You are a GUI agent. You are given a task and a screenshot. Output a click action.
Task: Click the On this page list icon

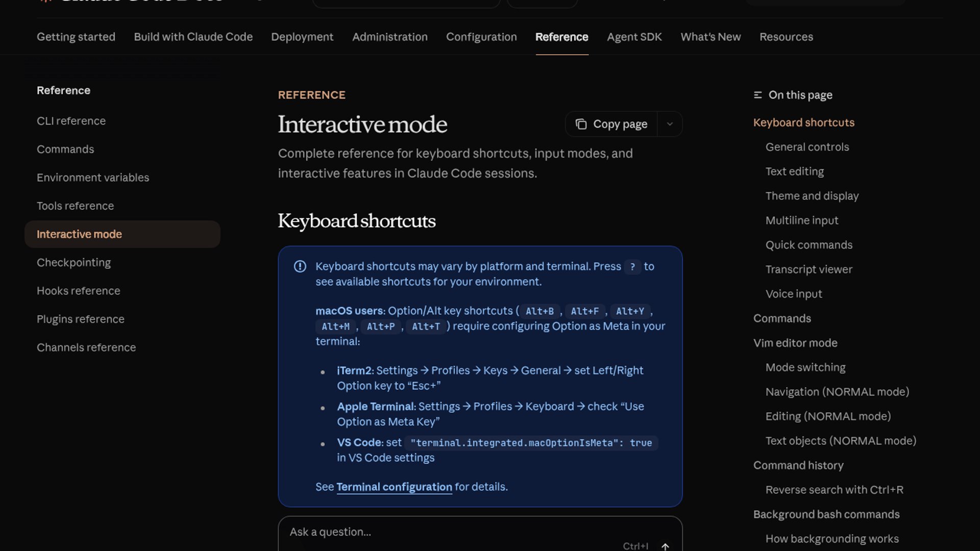click(x=758, y=95)
